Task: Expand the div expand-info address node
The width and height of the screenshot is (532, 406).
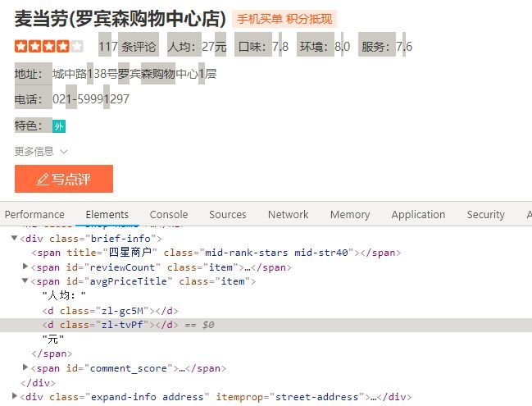Action: 14,396
